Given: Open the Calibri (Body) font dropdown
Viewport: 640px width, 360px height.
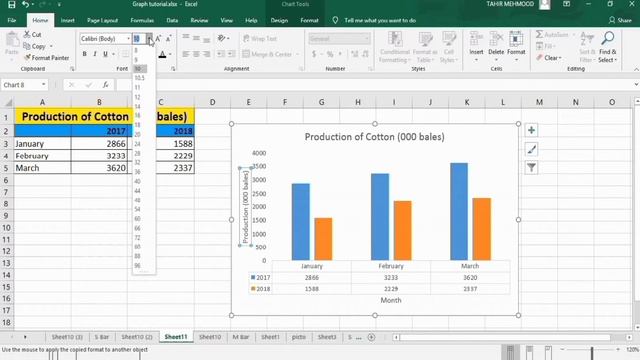Looking at the screenshot, I should coord(128,38).
